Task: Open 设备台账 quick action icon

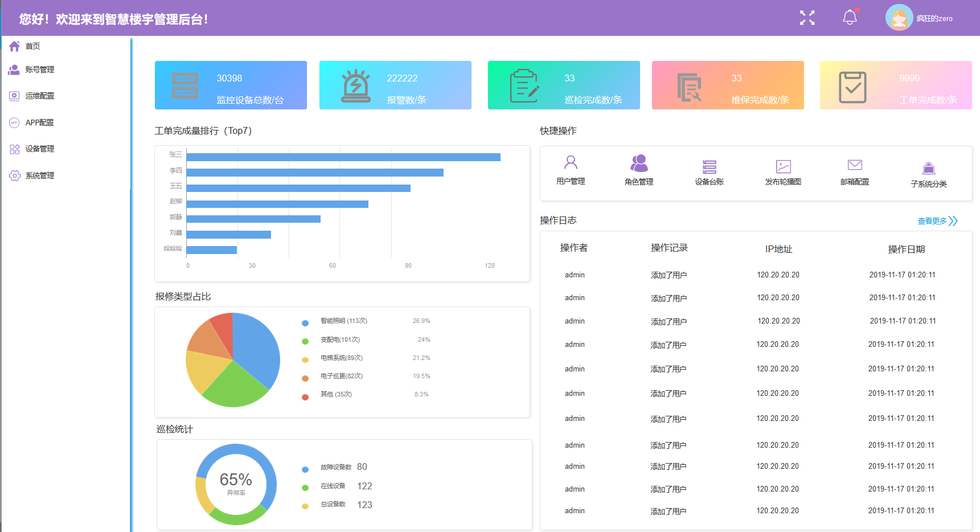Action: pos(710,166)
